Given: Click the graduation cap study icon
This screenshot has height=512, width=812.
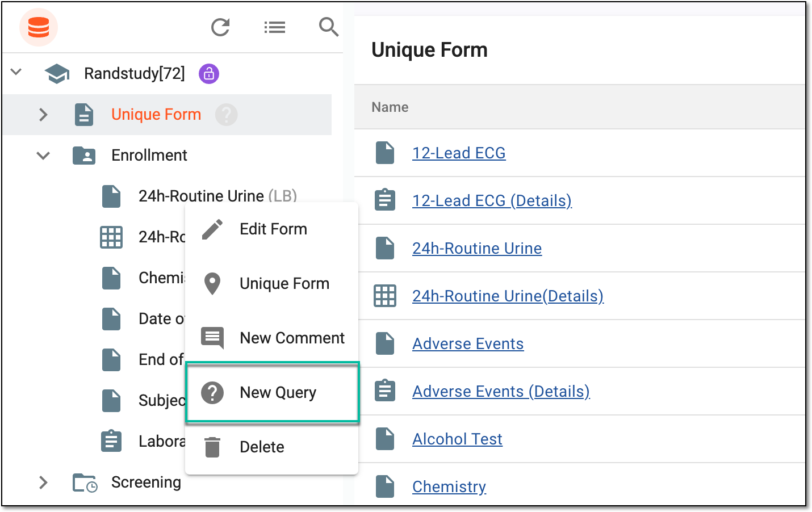Looking at the screenshot, I should pyautogui.click(x=57, y=74).
